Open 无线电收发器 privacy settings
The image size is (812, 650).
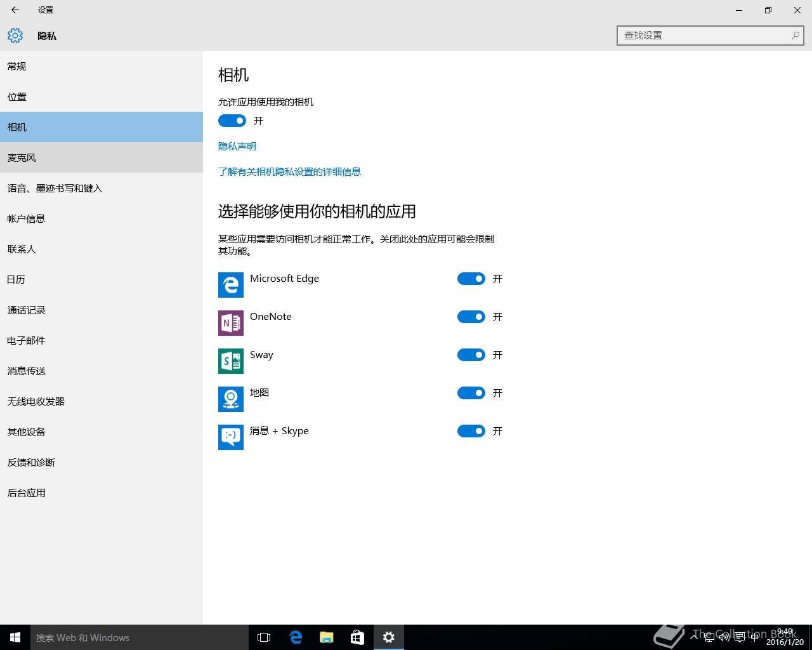click(101, 401)
